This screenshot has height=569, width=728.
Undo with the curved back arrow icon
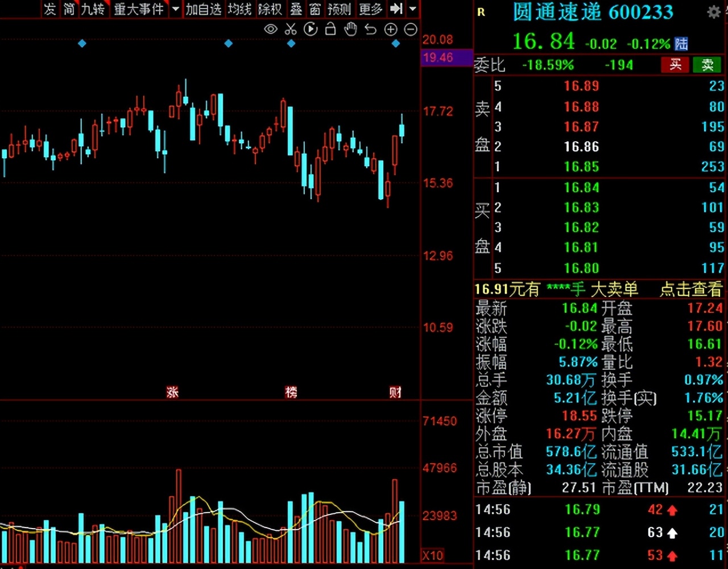pos(370,29)
